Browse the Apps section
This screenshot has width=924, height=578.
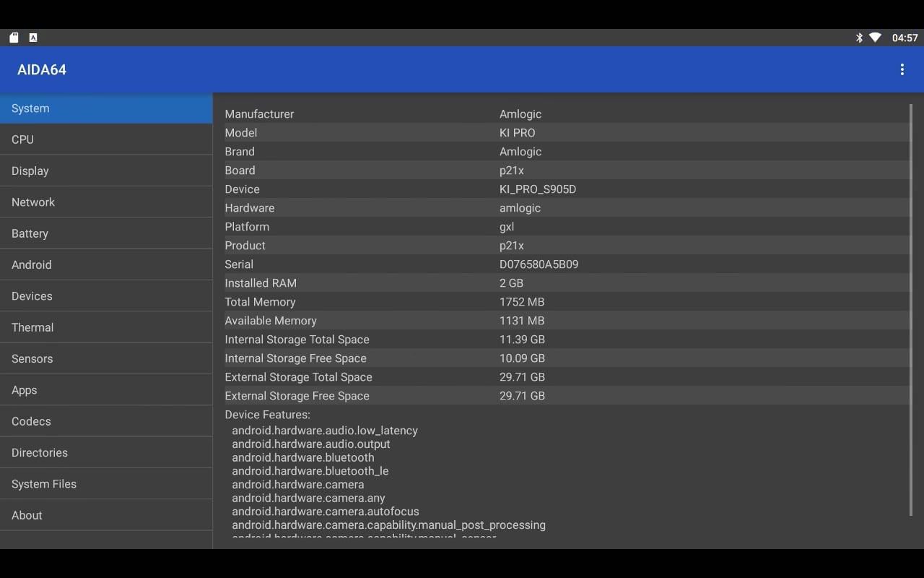point(106,390)
